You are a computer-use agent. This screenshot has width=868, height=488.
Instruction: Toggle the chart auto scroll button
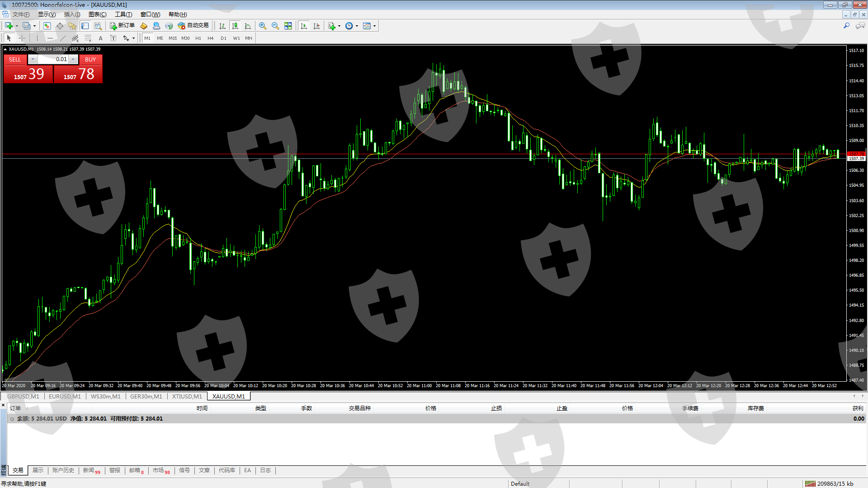304,26
